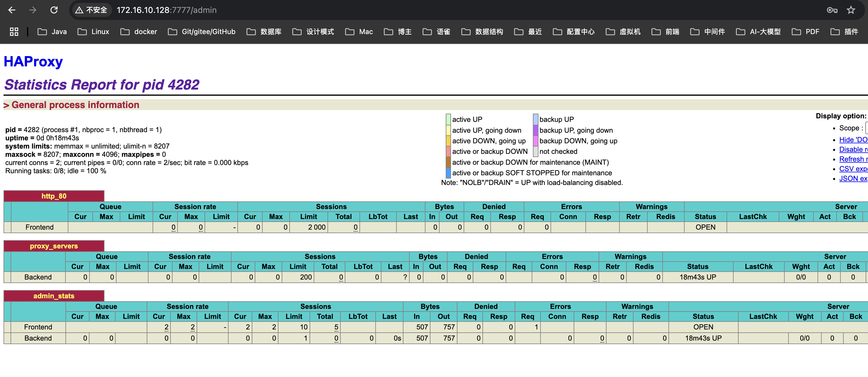Open the Git/gitee/GitHub bookmarks folder

(x=202, y=32)
